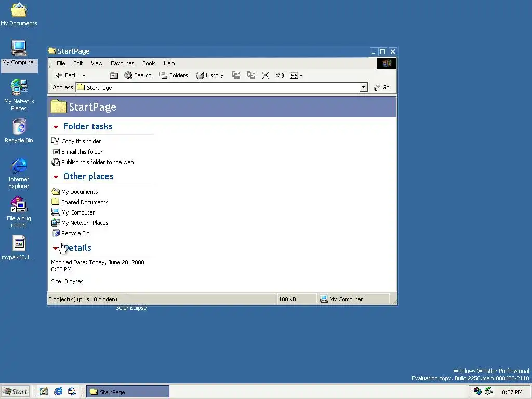Click the Windows logo throbber in Explorer
Screen dimensions: 532x399
pos(387,63)
